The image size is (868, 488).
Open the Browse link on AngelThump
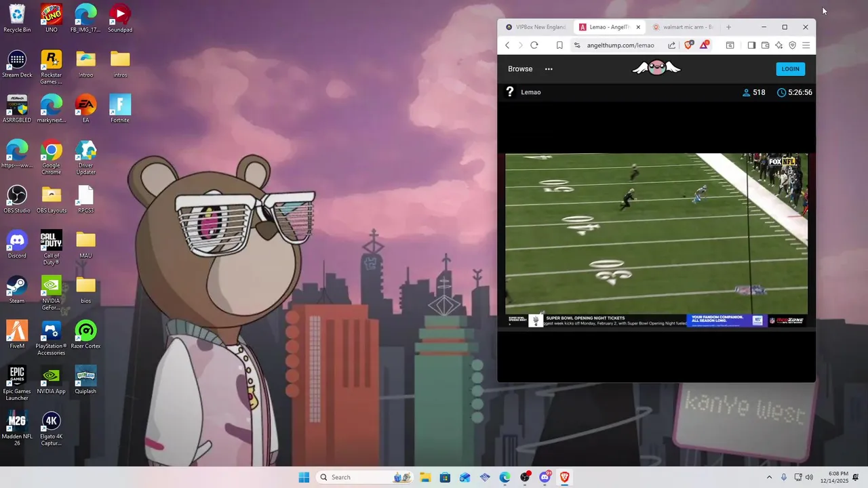click(520, 69)
